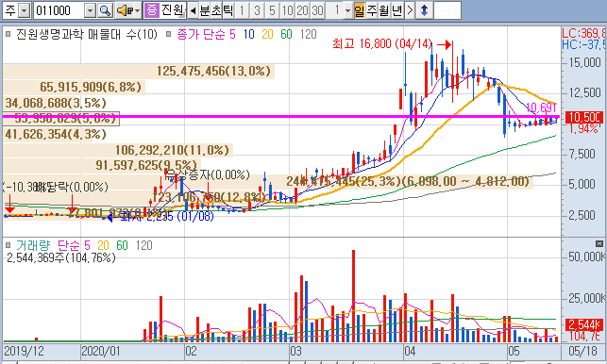Click the right chevron after 년 button
The image size is (607, 364).
[410, 10]
